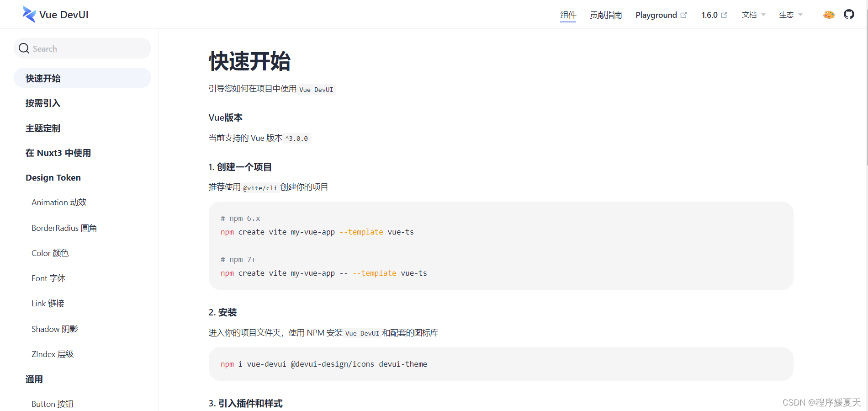Expand the 文档 dropdown menu

coord(753,15)
